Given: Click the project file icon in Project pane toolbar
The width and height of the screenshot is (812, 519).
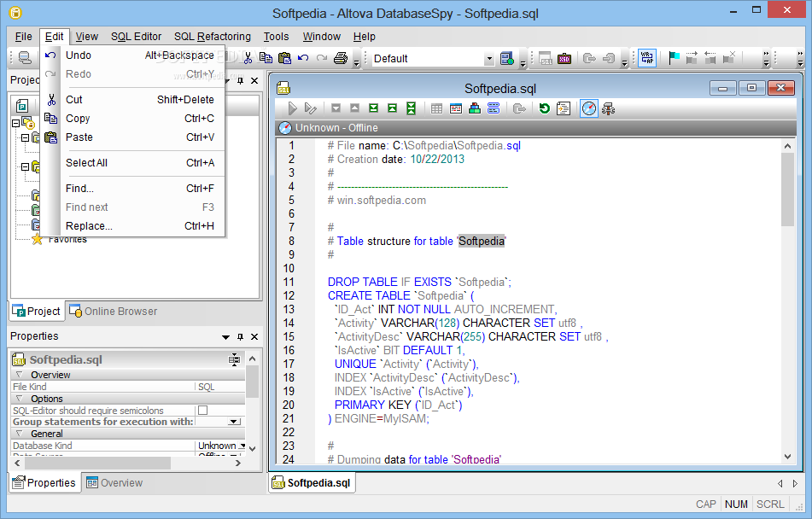Looking at the screenshot, I should pos(21,106).
